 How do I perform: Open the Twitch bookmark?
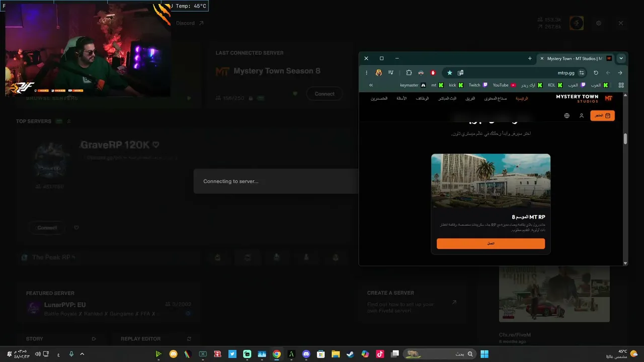478,85
